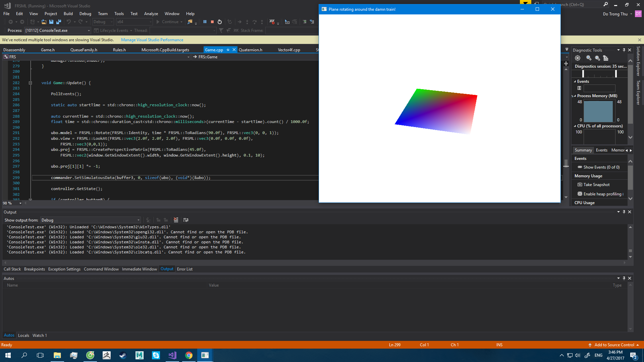Open Chrome from the Windows taskbar
The image size is (644, 362).
189,355
